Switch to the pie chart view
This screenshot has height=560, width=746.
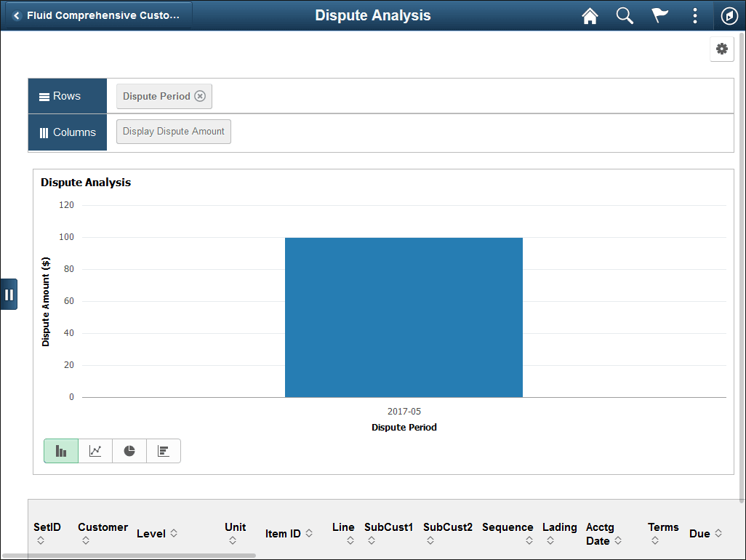pos(129,451)
